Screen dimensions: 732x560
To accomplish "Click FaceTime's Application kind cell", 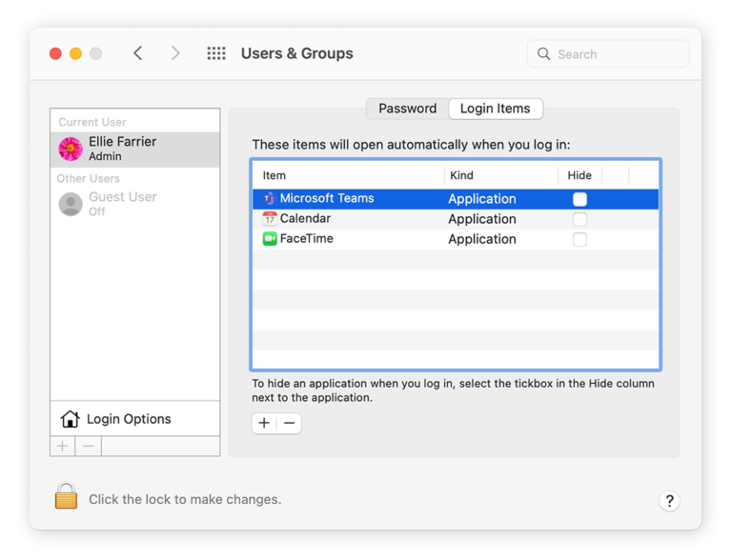I will [482, 239].
